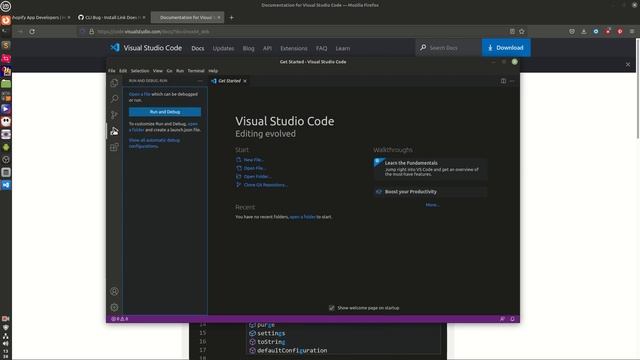640x360 pixels.
Task: Click the notifications bell in VS Code status bar
Action: click(x=512, y=319)
